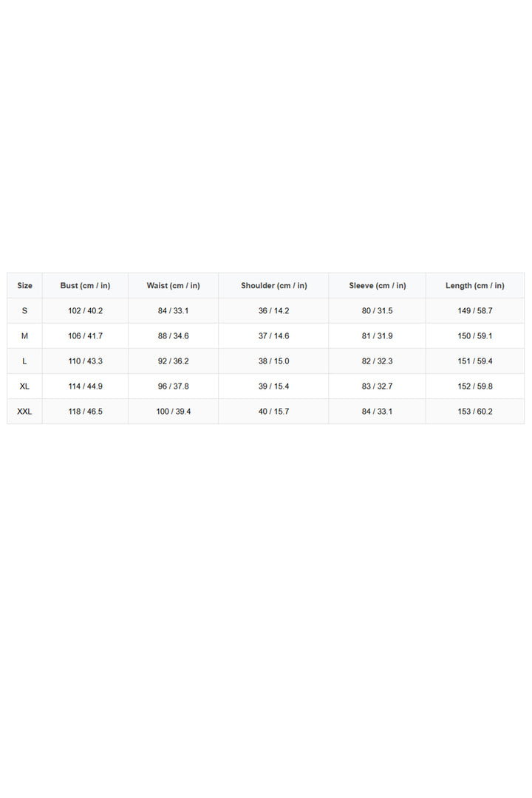Click the Sleeve (cm / in) header

point(378,285)
